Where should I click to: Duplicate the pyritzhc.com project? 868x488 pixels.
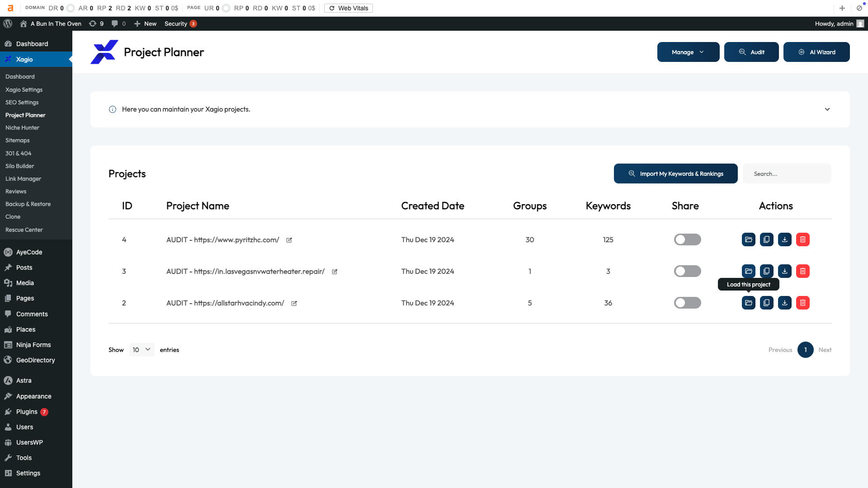[x=767, y=239]
